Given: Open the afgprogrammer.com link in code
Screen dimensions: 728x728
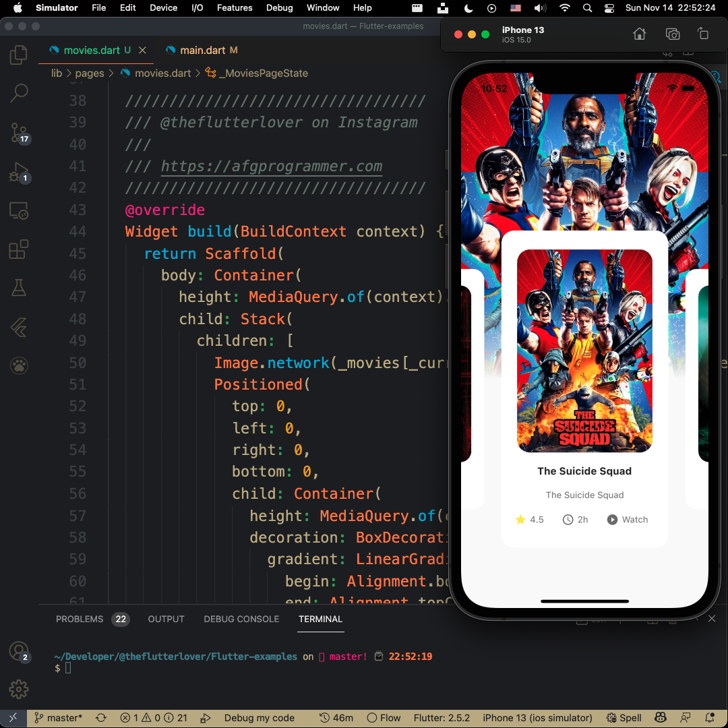Looking at the screenshot, I should (x=272, y=166).
